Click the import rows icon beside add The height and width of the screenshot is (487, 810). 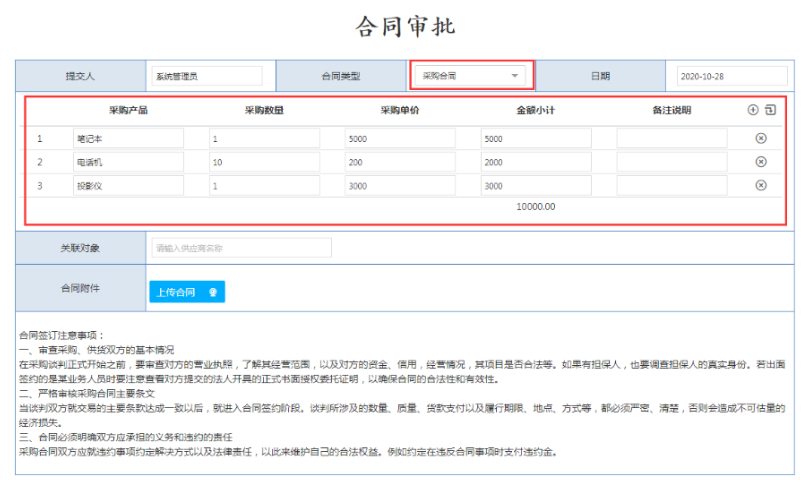click(x=770, y=110)
